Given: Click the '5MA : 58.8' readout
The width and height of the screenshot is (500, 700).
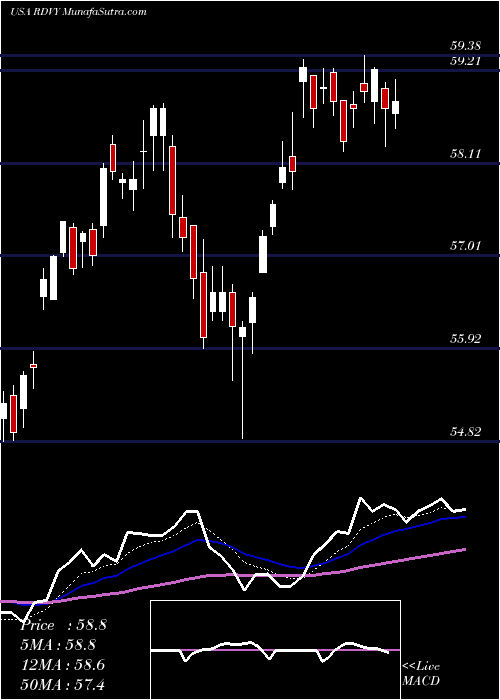Looking at the screenshot, I should coord(58,645).
